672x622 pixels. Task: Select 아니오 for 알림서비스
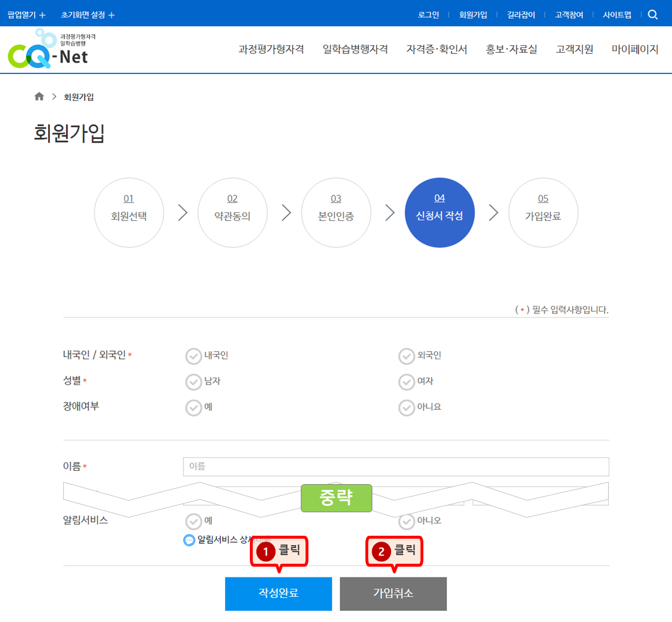pyautogui.click(x=407, y=521)
